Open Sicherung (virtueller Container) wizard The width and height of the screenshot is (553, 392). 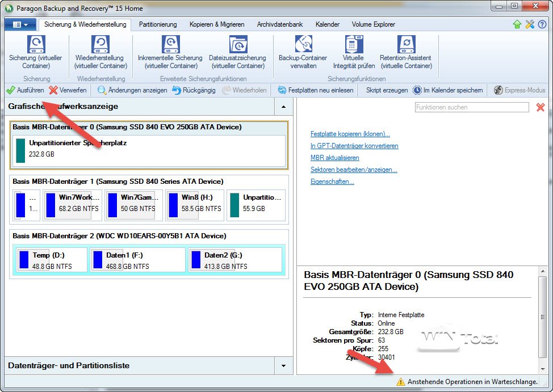pyautogui.click(x=36, y=53)
